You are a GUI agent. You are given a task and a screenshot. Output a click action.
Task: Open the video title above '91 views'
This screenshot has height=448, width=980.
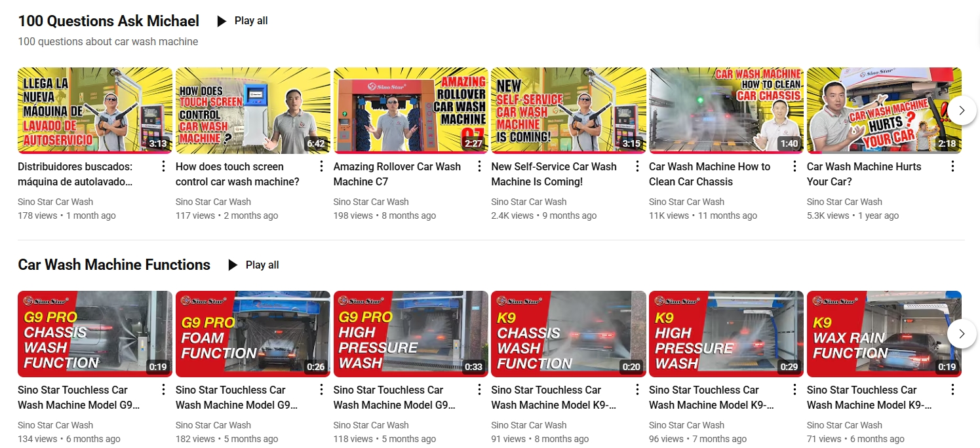click(x=554, y=398)
